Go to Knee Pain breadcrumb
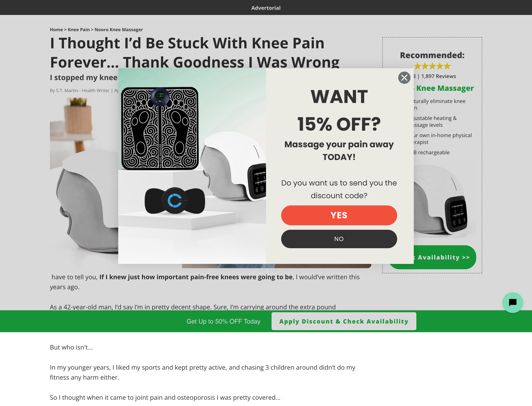Viewport: 532px width, 406px height. tap(79, 30)
